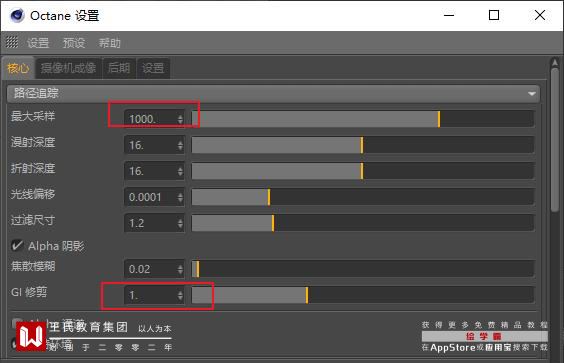This screenshot has width=564, height=363.
Task: Click the 光线偏移 stepper arrows
Action: click(x=180, y=198)
